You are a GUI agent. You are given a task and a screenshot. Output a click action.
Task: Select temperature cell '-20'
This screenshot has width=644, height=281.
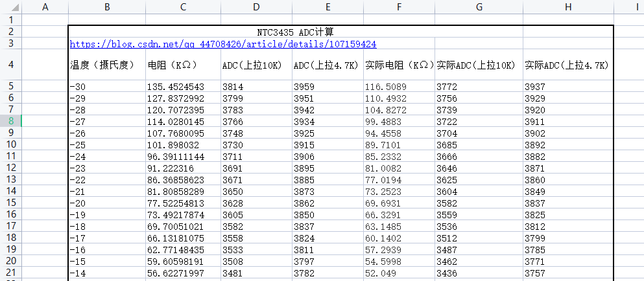pyautogui.click(x=107, y=203)
